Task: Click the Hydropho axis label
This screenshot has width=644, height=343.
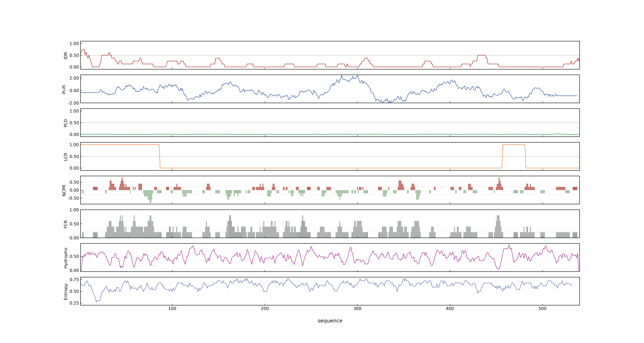Action: [x=66, y=258]
